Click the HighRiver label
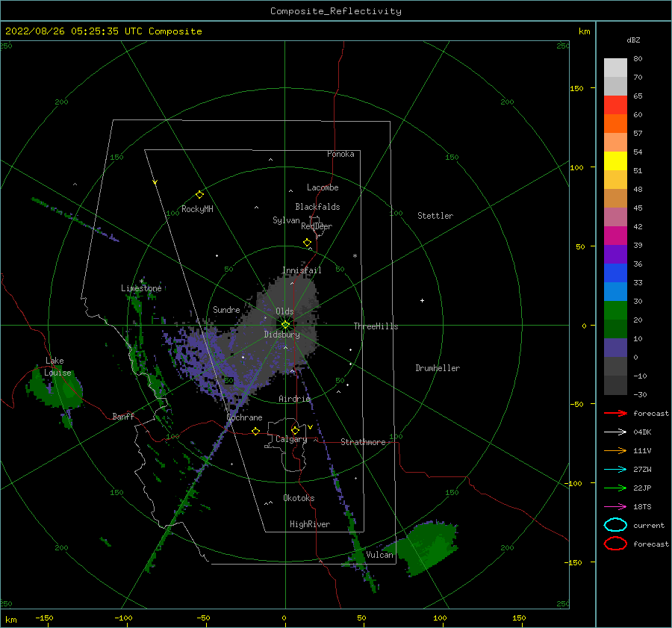This screenshot has height=628, width=672. (x=310, y=524)
